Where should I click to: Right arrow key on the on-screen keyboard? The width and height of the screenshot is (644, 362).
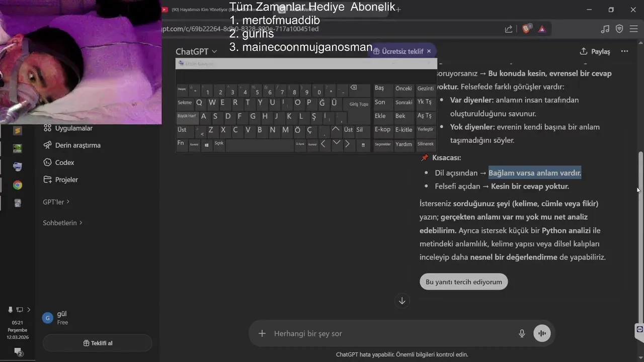[349, 144]
